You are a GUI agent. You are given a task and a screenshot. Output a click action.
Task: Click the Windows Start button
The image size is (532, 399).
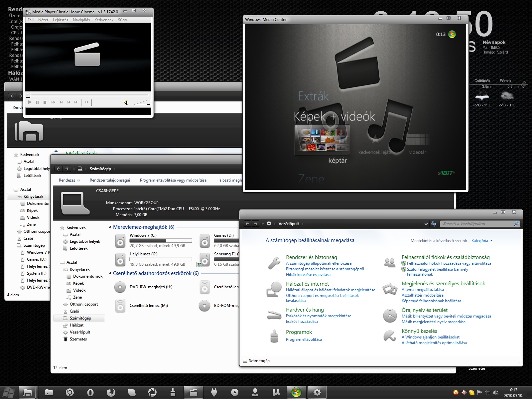pos(8,393)
